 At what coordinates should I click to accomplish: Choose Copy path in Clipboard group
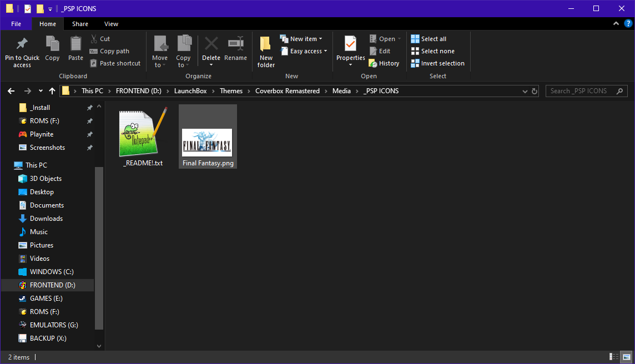click(110, 51)
